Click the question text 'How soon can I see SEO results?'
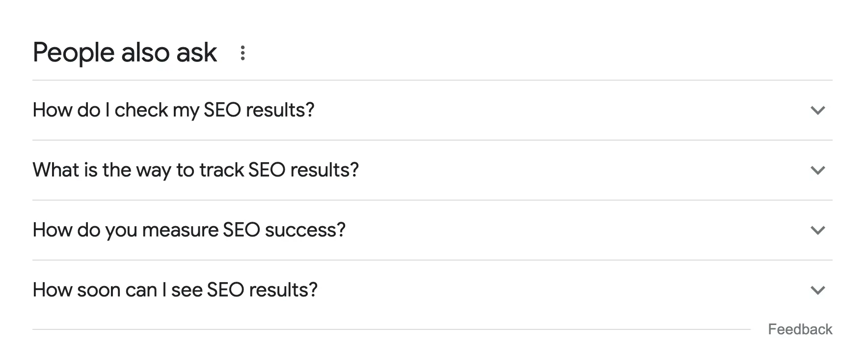Image resolution: width=868 pixels, height=352 pixels. (175, 290)
